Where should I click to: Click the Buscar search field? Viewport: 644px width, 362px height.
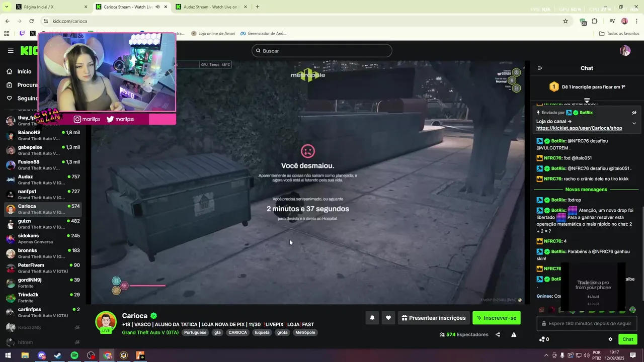[x=322, y=51]
